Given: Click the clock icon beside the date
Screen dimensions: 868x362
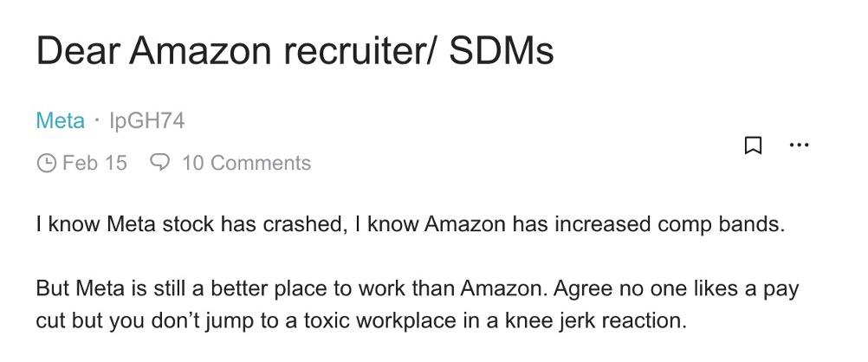Looking at the screenshot, I should pos(46,163).
